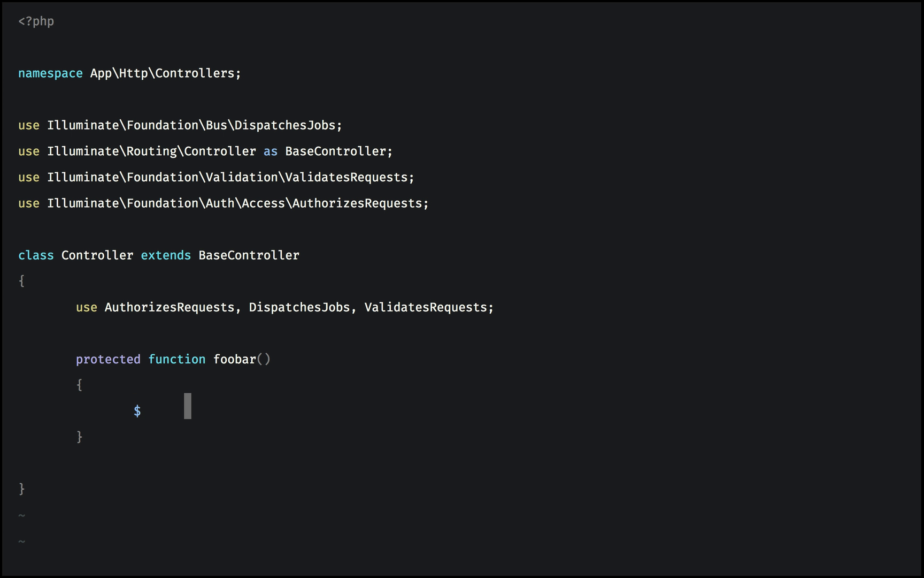This screenshot has height=578, width=924.
Task: Click the extends keyword
Action: [x=166, y=255]
